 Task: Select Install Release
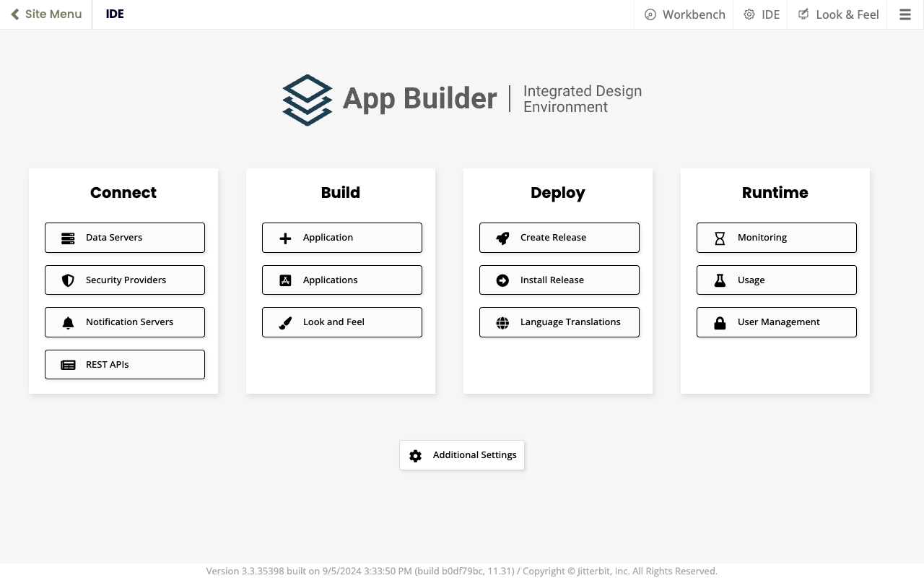559,280
